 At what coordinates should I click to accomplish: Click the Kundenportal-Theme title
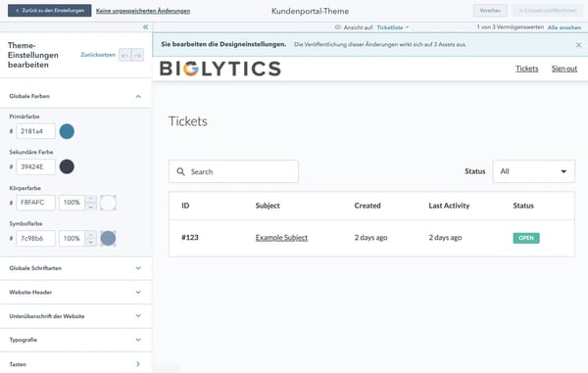pyautogui.click(x=310, y=11)
